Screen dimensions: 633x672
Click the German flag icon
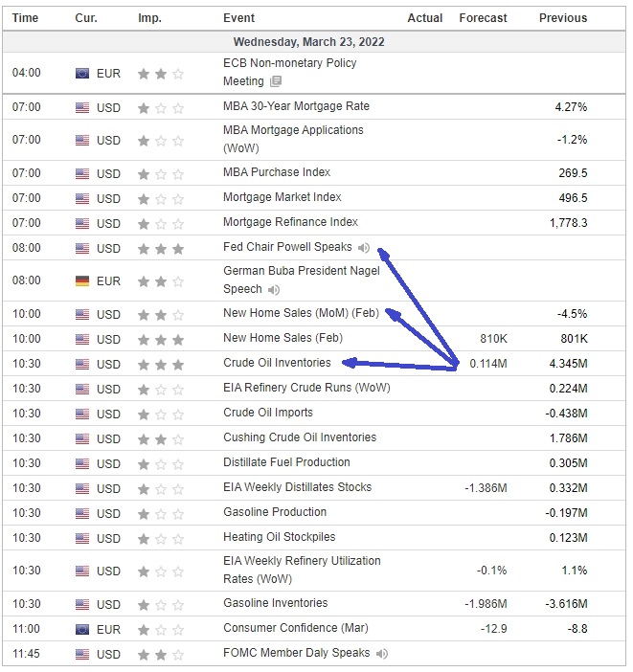point(82,281)
